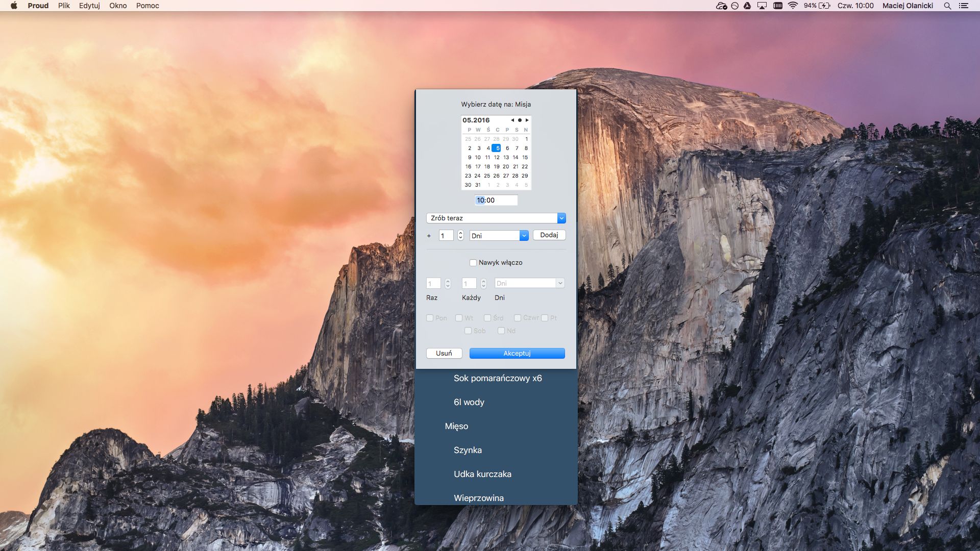Go to previous month in calendar
This screenshot has width=980, height=551.
[x=512, y=120]
